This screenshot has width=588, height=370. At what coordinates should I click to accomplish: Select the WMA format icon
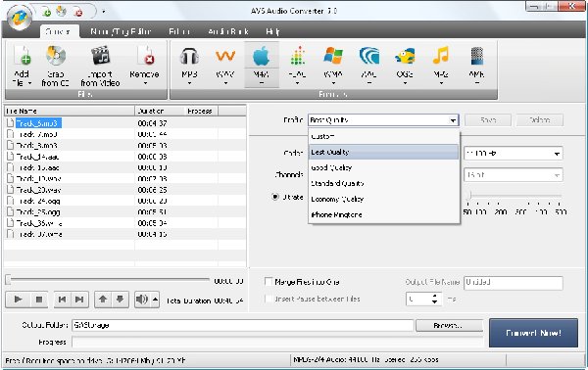click(333, 57)
